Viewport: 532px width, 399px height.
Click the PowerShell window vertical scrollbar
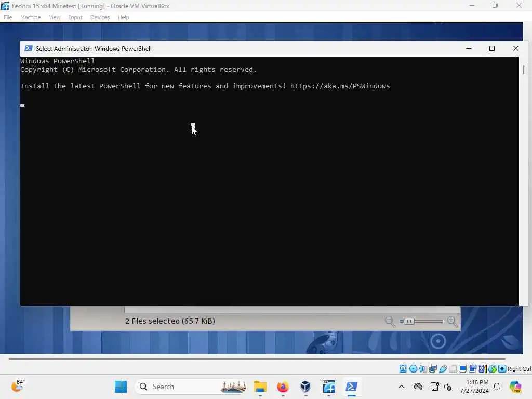click(524, 181)
